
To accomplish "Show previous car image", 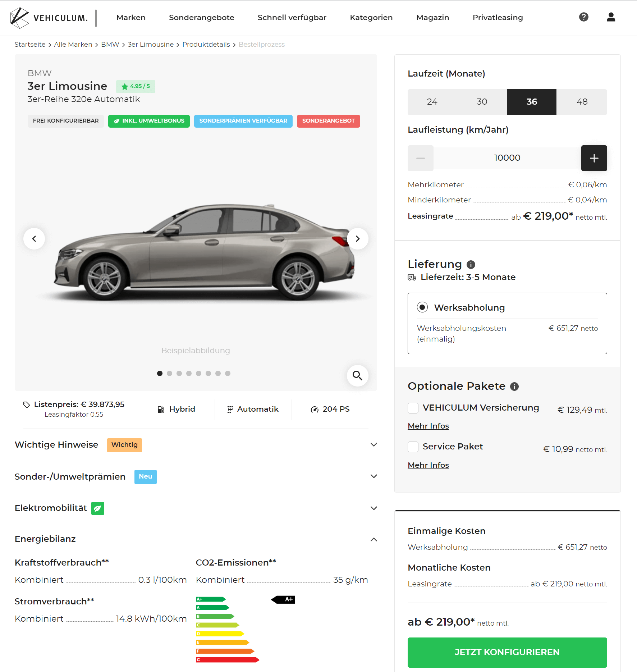I will (34, 239).
